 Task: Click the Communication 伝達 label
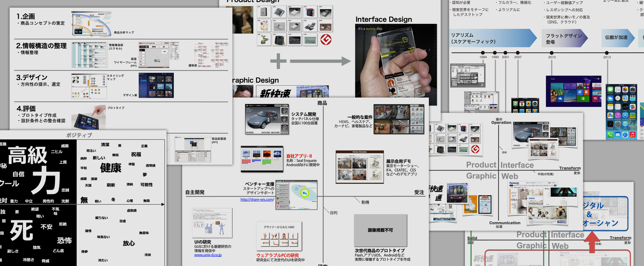point(505,224)
